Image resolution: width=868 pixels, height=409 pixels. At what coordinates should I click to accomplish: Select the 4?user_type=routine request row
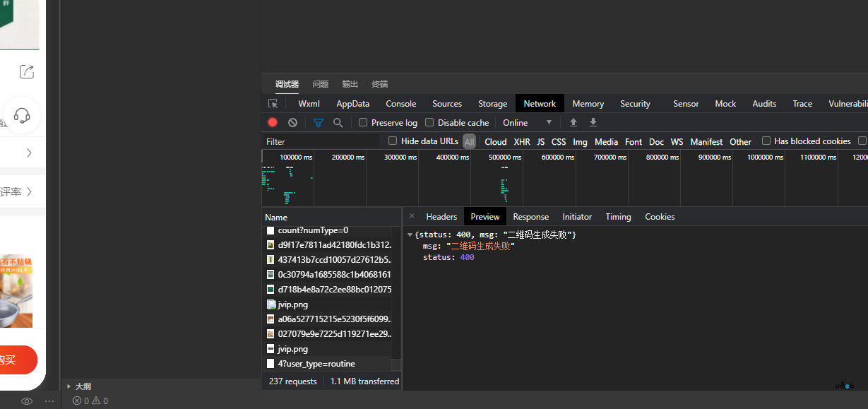[x=327, y=364]
